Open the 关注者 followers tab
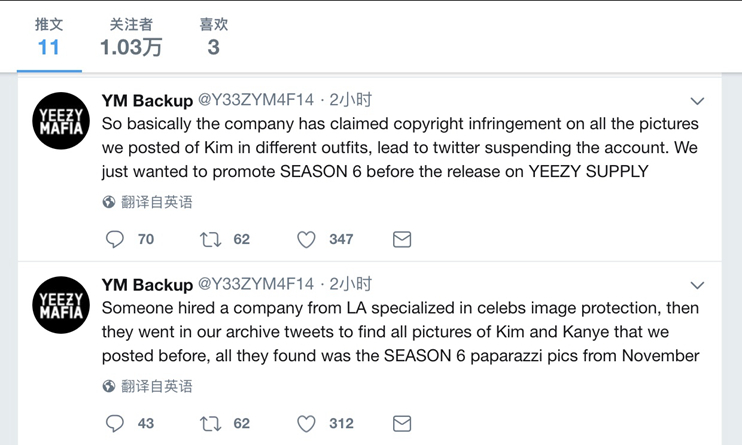 tap(131, 36)
